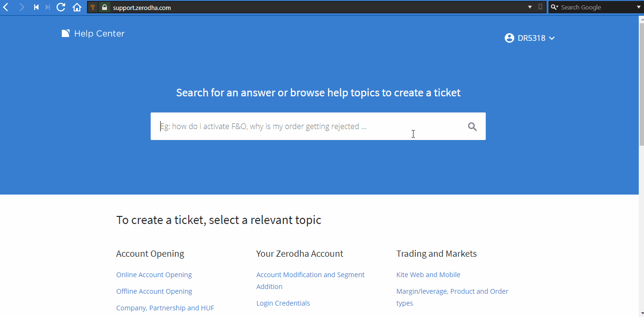The image size is (644, 317).
Task: Open the Login Credentials topic
Action: coord(283,303)
